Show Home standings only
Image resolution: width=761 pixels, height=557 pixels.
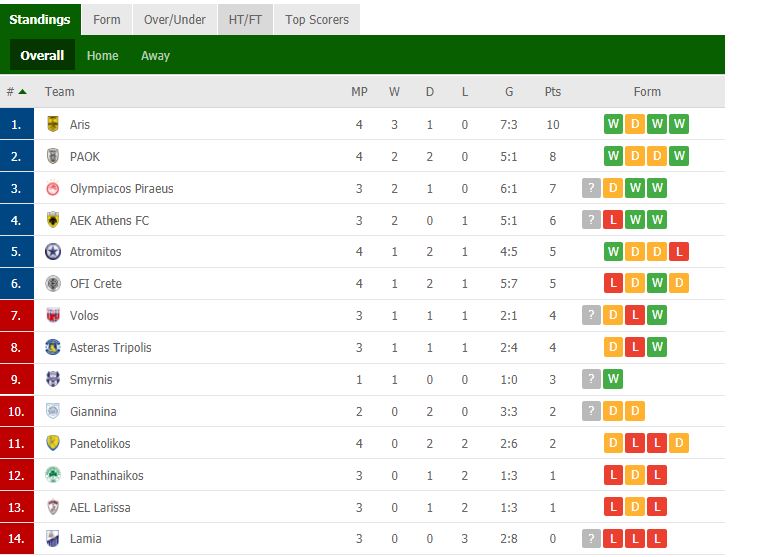(102, 56)
